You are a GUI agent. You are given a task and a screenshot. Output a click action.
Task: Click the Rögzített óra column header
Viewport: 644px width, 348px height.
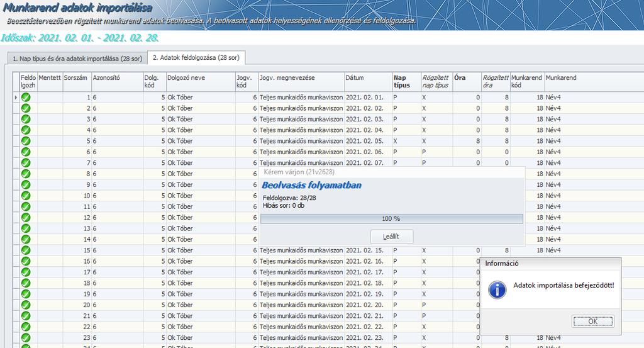pyautogui.click(x=496, y=81)
